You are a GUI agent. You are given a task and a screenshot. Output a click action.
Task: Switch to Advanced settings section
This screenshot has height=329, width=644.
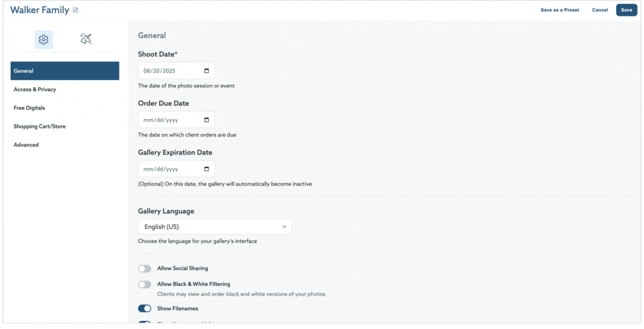pos(26,145)
